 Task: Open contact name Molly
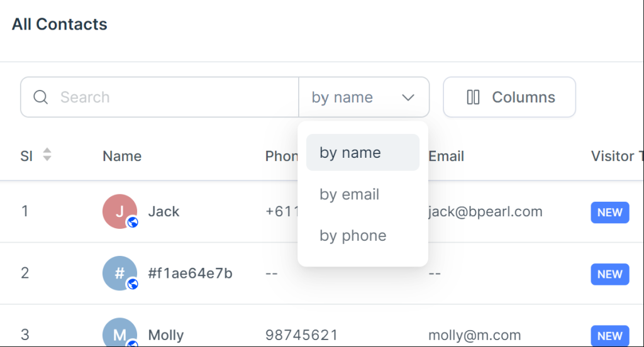[165, 335]
